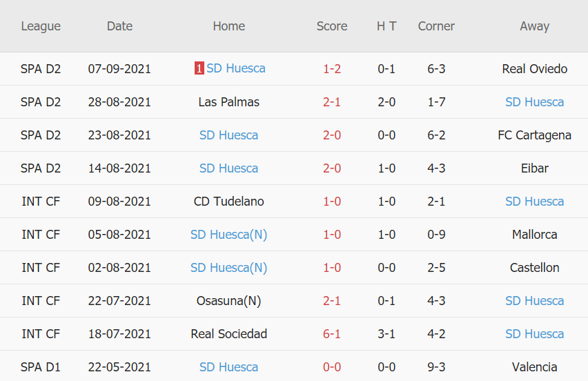
Task: Click SD Huesca away link on 28-08-2021
Action: click(x=534, y=102)
